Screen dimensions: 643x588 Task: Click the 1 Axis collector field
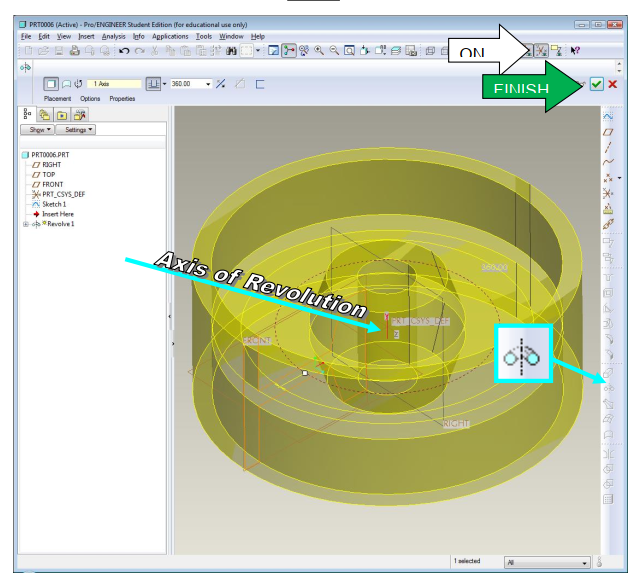pos(113,84)
